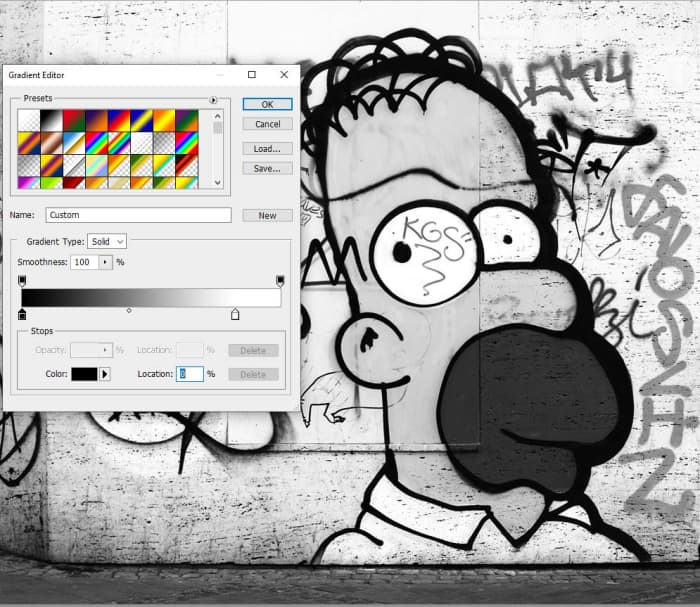The height and width of the screenshot is (607, 700).
Task: Confirm with the OK button
Action: click(267, 104)
